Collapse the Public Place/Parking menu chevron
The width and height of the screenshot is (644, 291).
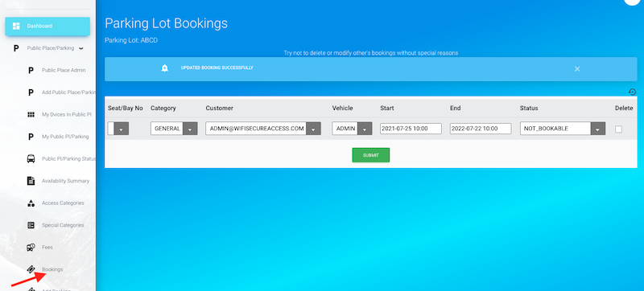[x=81, y=48]
